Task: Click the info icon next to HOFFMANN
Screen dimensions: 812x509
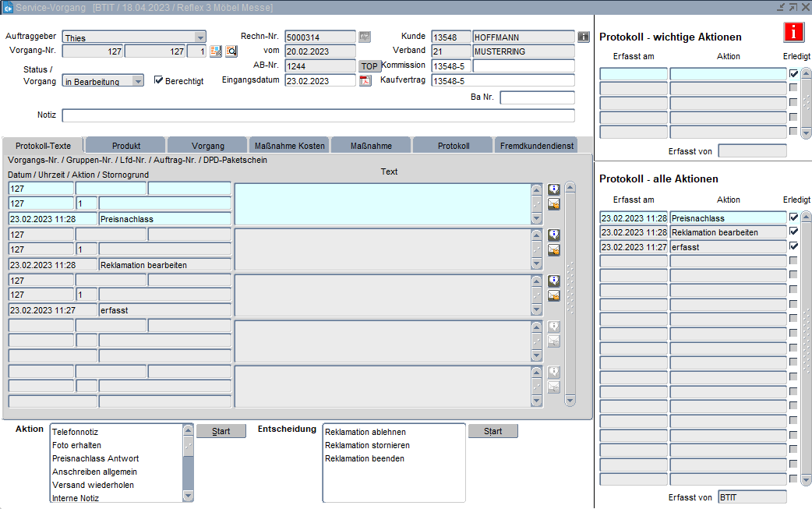Action: pos(584,37)
